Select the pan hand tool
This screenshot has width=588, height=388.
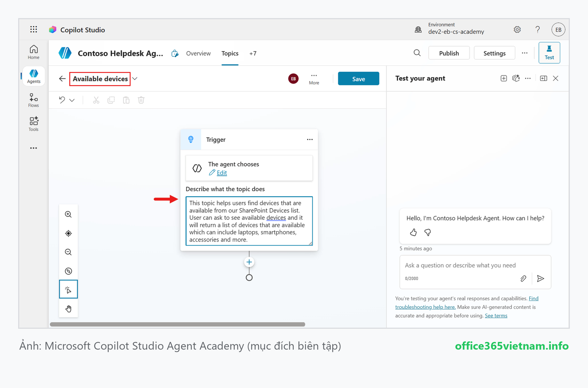tap(68, 309)
